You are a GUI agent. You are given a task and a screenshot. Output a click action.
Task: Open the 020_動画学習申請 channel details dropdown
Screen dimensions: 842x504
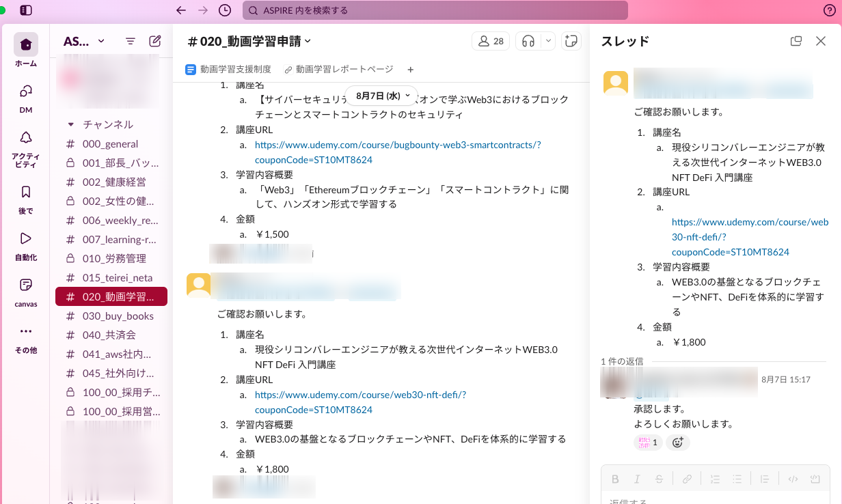[249, 41]
